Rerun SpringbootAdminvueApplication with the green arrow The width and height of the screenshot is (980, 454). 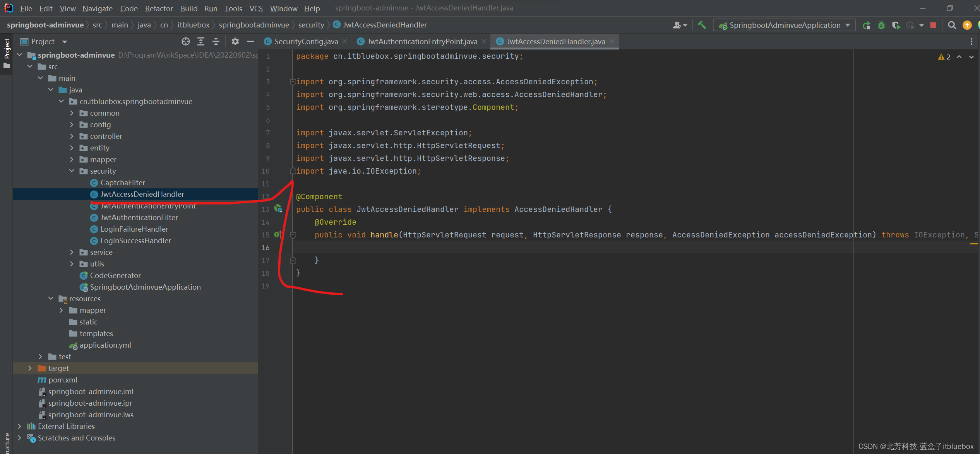point(866,25)
